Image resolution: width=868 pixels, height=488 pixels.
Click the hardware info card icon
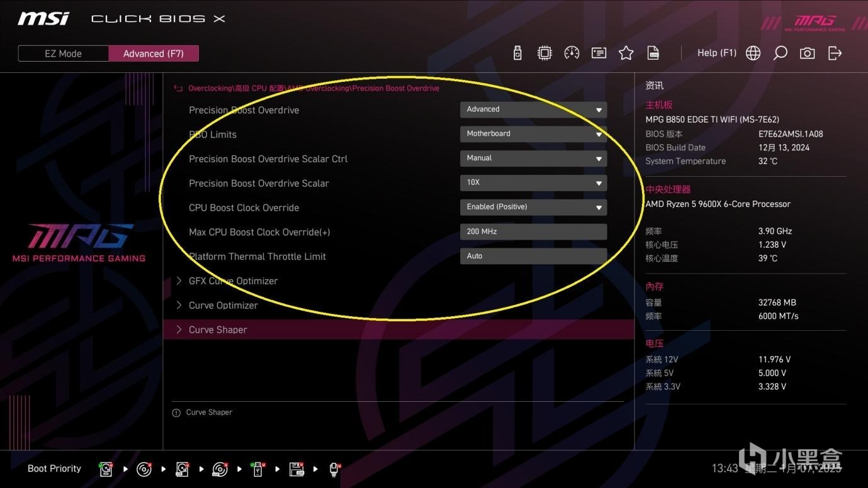pyautogui.click(x=599, y=53)
